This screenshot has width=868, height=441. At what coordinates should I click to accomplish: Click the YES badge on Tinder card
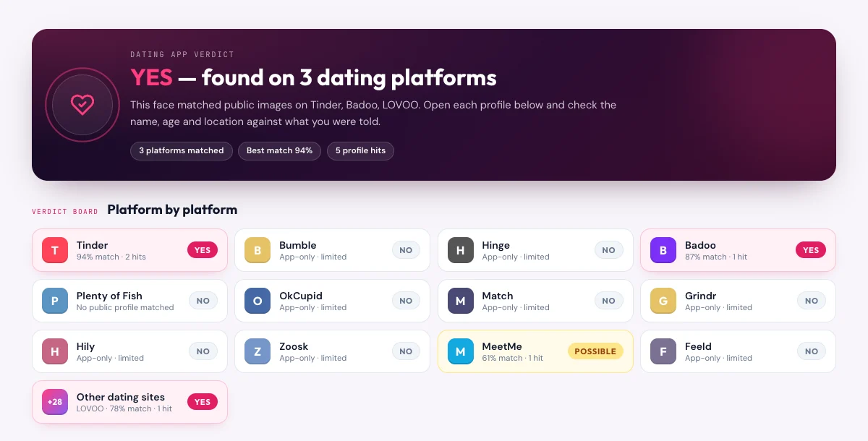tap(203, 250)
